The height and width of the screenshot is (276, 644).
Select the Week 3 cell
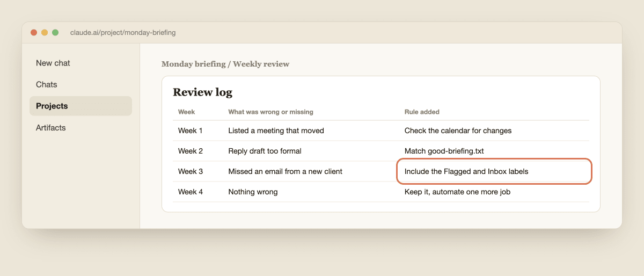coord(191,171)
